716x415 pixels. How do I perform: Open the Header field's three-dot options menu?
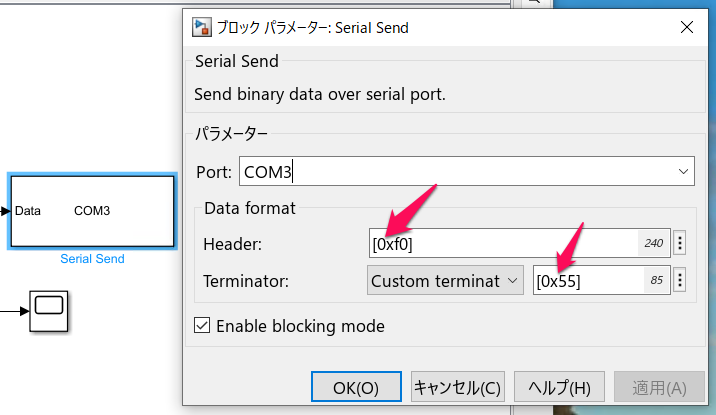pyautogui.click(x=680, y=243)
